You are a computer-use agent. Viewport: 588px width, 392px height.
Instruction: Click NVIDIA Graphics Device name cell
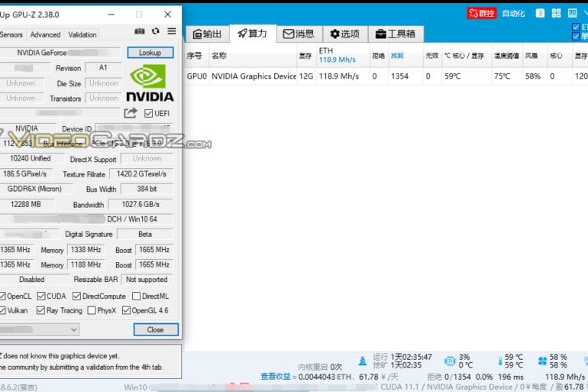click(254, 76)
